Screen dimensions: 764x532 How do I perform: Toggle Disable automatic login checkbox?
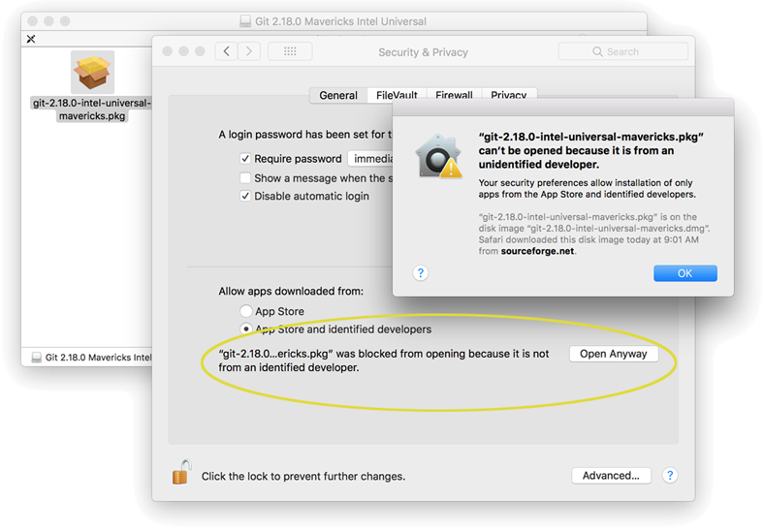245,196
